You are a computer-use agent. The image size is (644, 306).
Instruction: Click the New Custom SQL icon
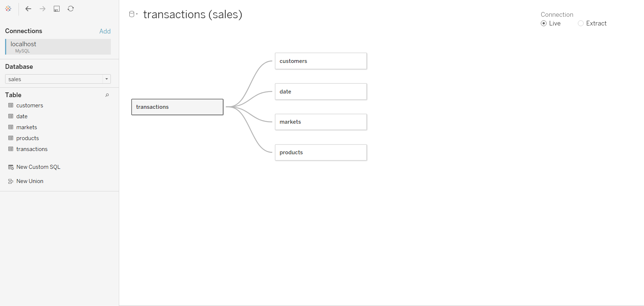pyautogui.click(x=11, y=167)
